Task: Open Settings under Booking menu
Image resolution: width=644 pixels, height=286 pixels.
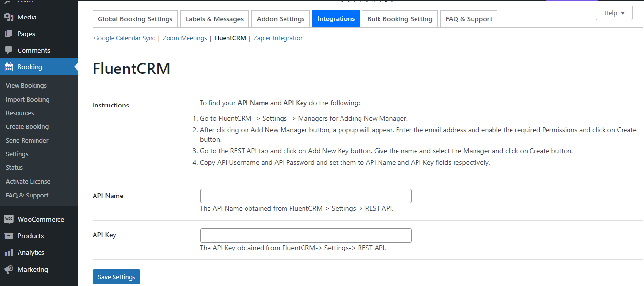Action: coord(17,154)
